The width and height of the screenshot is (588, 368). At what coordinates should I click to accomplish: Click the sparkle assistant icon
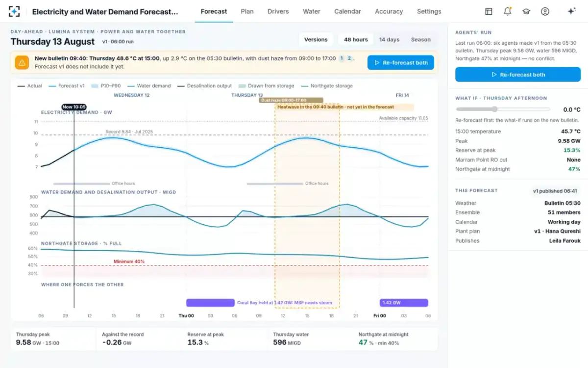pyautogui.click(x=571, y=11)
